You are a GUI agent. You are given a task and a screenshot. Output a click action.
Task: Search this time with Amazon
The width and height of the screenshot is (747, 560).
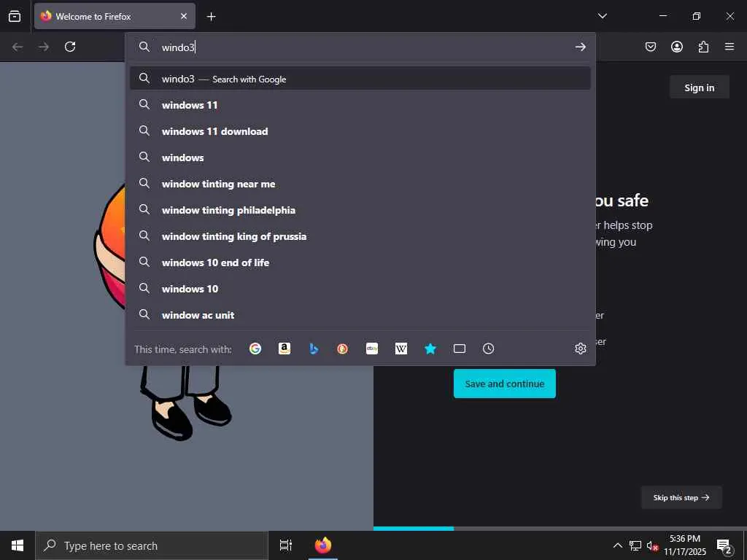[285, 349]
